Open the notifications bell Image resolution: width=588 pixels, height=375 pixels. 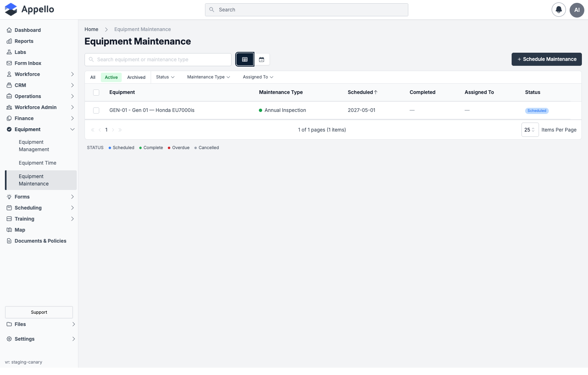559,10
